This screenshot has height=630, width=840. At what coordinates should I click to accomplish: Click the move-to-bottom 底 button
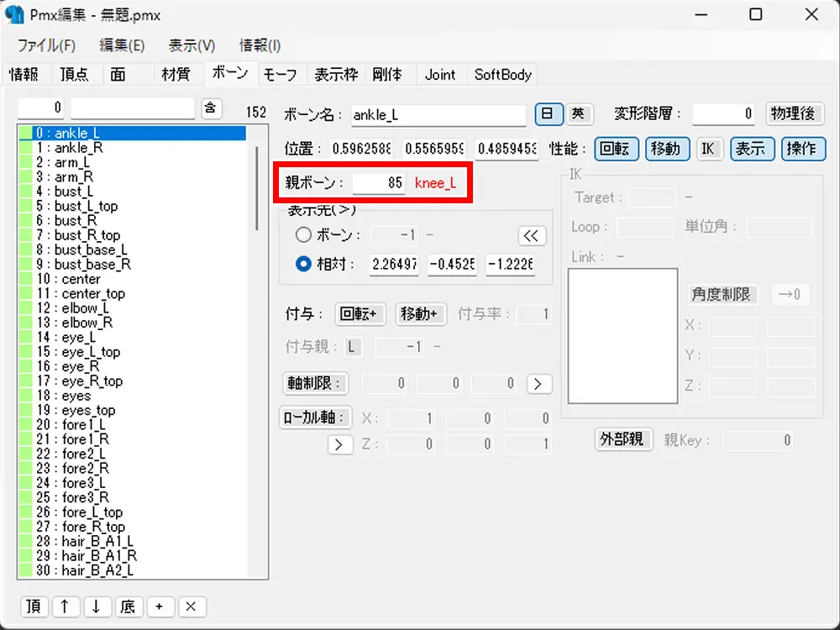[x=128, y=606]
